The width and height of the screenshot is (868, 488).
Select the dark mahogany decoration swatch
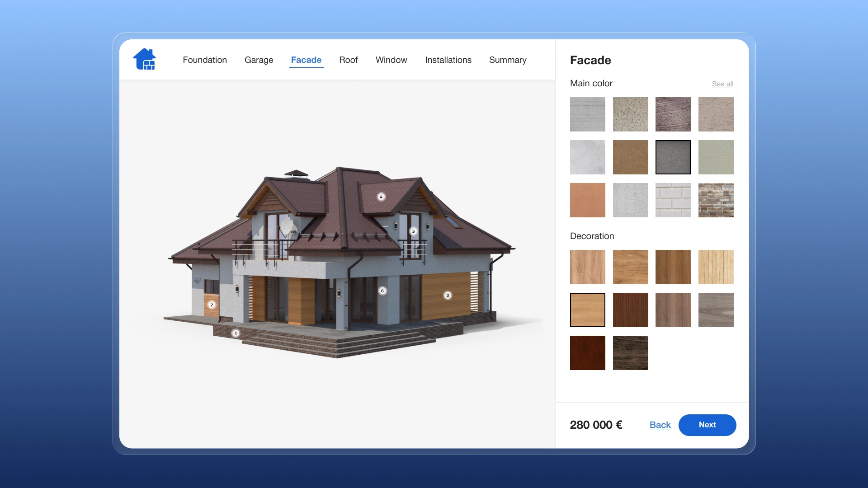(x=587, y=353)
